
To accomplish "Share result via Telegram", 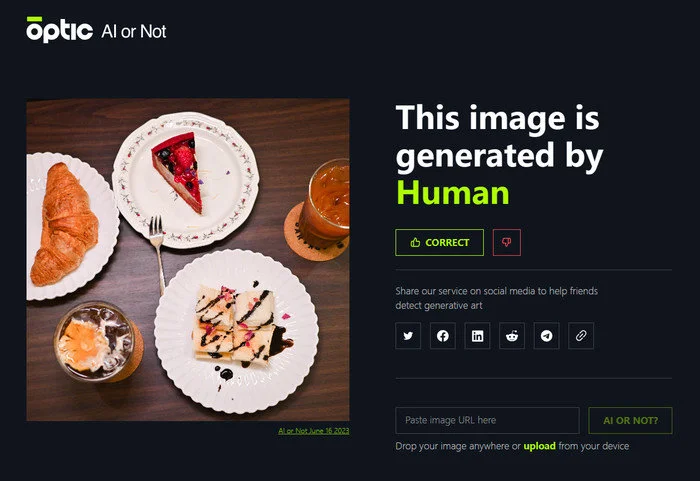I will (x=546, y=335).
